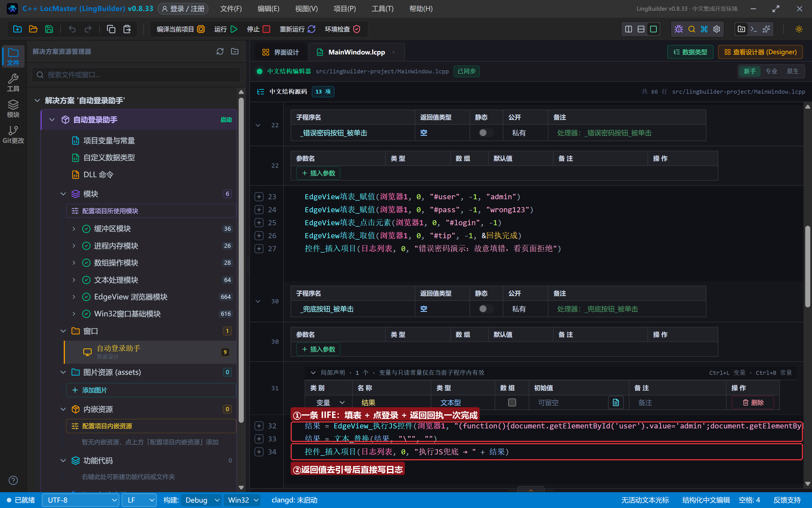Switch to split vertical layout icon
Screen dimensions: 812x508
click(628, 29)
